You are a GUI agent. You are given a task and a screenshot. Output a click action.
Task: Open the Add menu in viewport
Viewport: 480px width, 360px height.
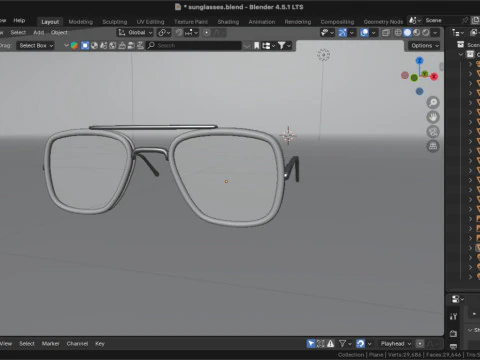(x=39, y=32)
